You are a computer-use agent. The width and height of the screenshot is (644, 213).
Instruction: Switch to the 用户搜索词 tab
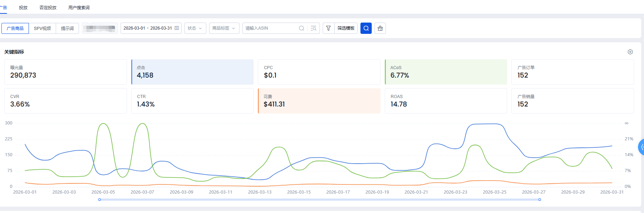coord(79,7)
